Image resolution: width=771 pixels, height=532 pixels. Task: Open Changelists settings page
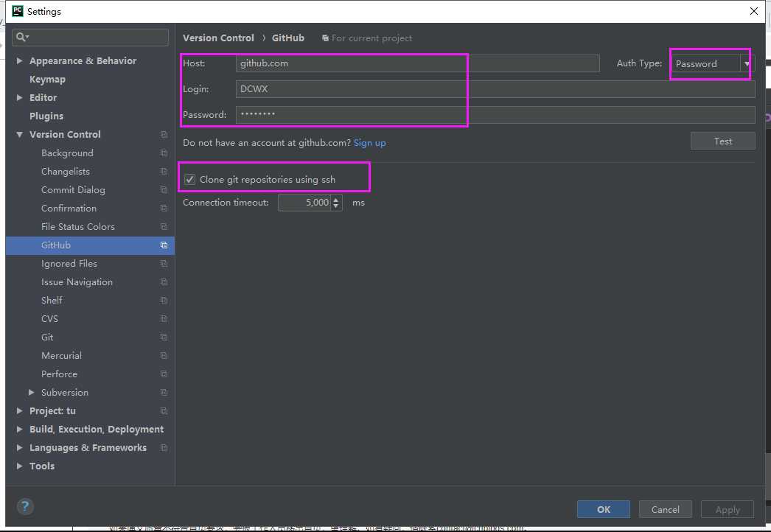(x=66, y=172)
